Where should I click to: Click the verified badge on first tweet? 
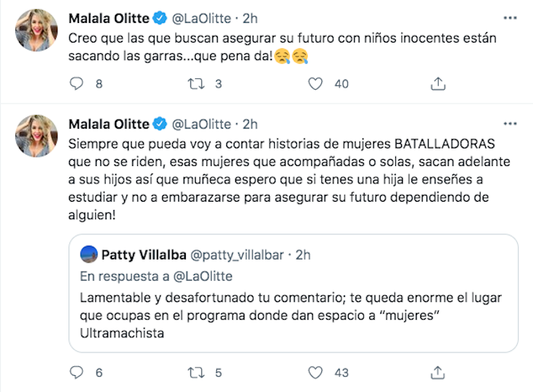(x=161, y=17)
